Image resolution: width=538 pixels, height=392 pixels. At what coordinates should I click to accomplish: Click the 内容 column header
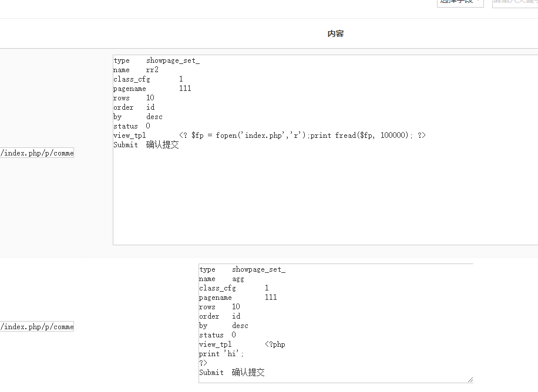[x=335, y=34]
